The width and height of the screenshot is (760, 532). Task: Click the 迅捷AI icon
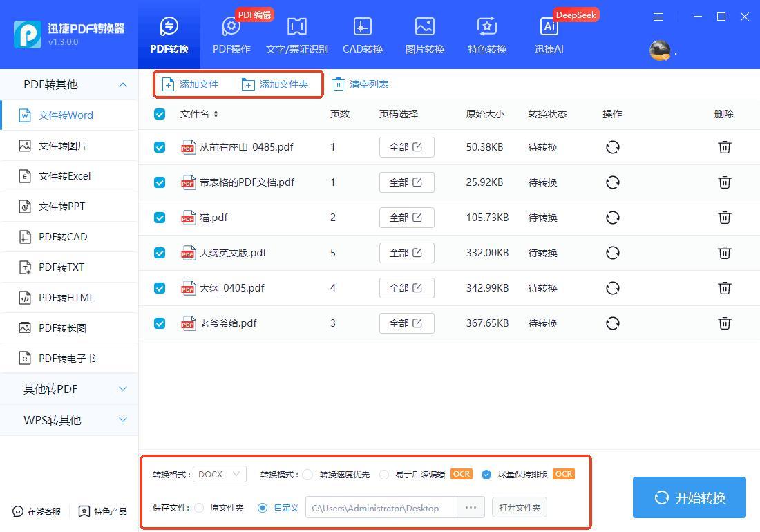point(549,27)
